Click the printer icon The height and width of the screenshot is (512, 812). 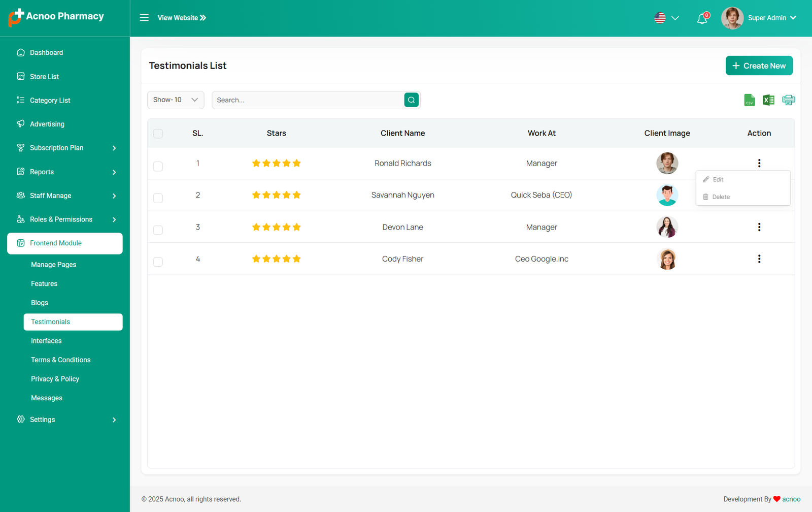click(788, 100)
